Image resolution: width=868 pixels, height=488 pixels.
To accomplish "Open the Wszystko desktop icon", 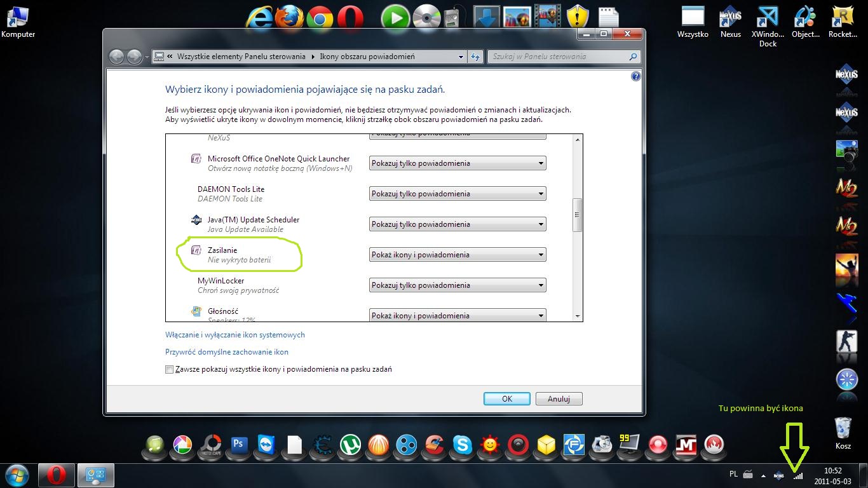I will (693, 22).
